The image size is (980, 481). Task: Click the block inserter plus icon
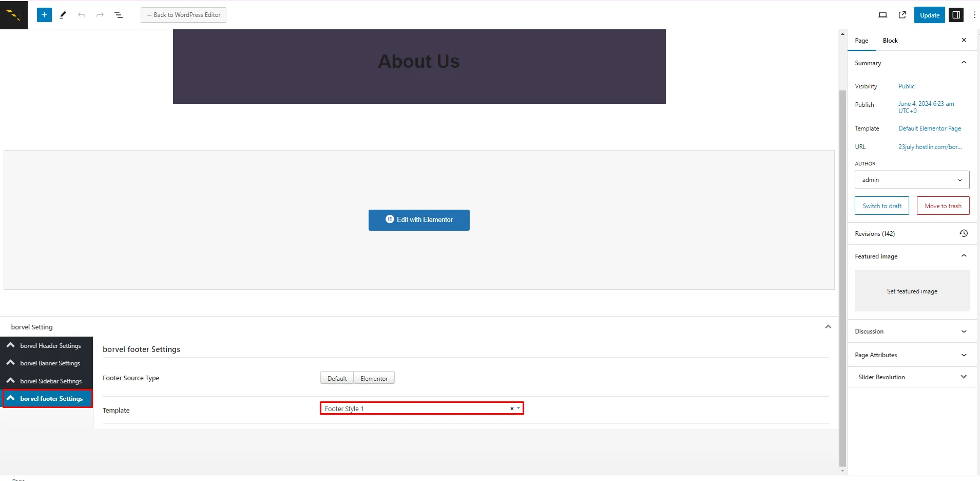(44, 15)
